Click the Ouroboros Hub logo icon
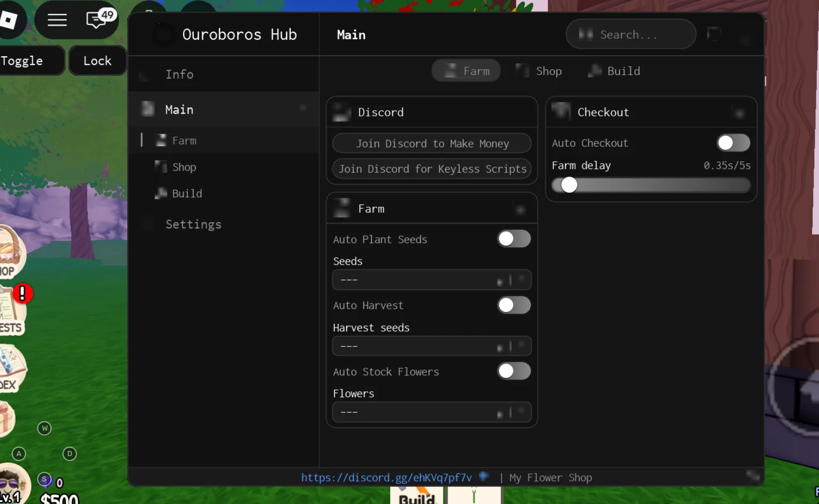This screenshot has width=819, height=504. click(164, 34)
